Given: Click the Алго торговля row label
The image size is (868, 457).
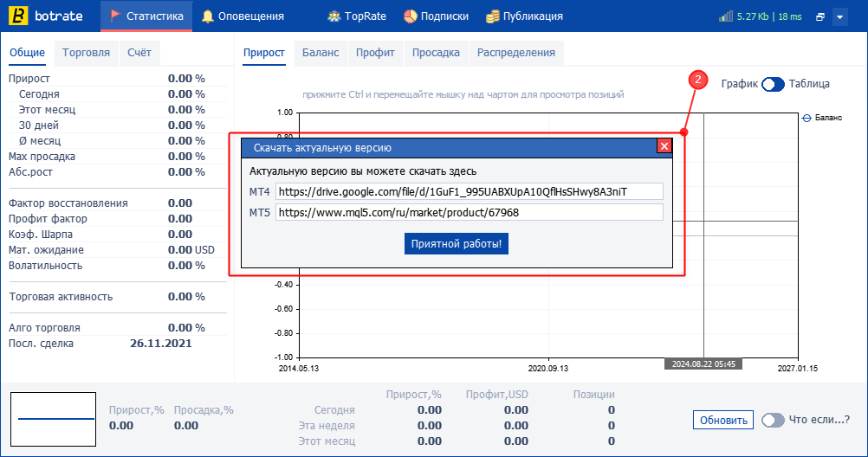Looking at the screenshot, I should (x=44, y=328).
